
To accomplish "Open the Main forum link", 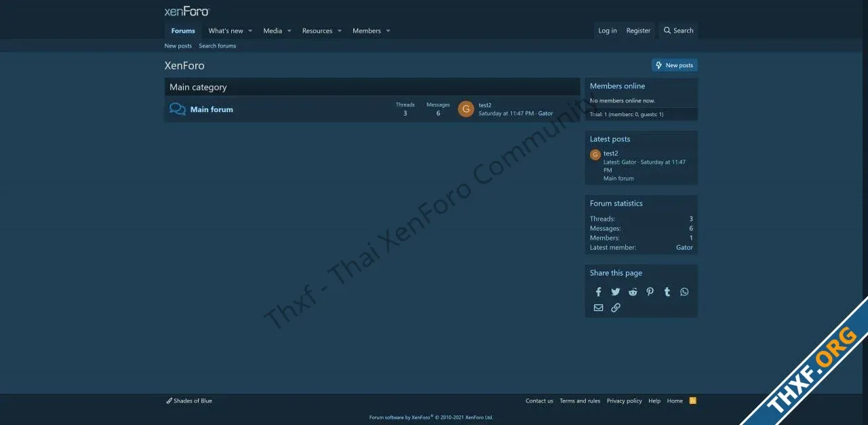I will tap(212, 109).
